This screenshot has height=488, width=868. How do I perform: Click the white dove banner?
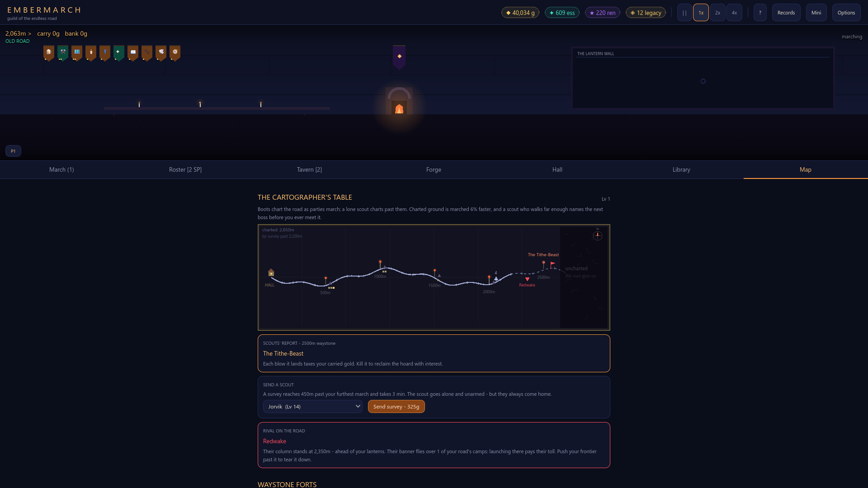[161, 53]
